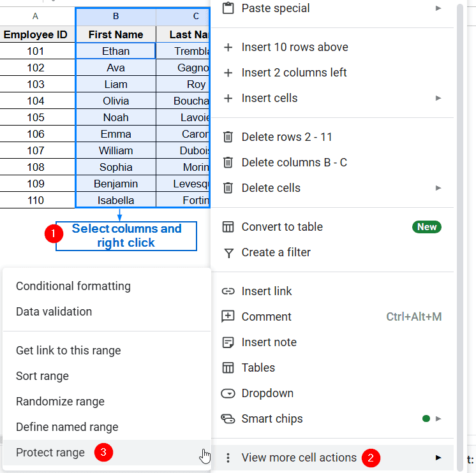Click the Tables grid icon
The width and height of the screenshot is (476, 473).
coord(228,368)
